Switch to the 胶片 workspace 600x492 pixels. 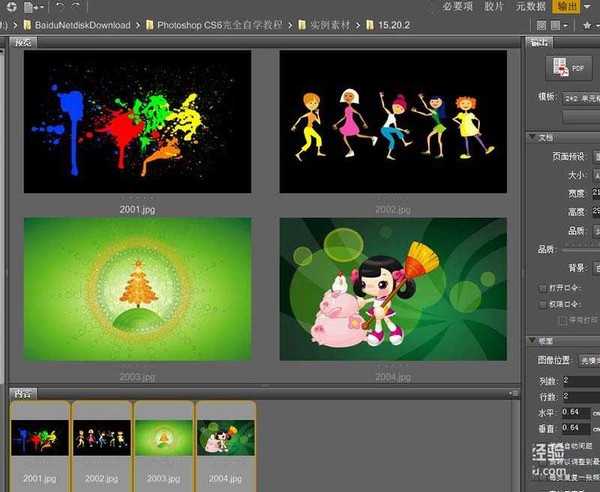(494, 6)
